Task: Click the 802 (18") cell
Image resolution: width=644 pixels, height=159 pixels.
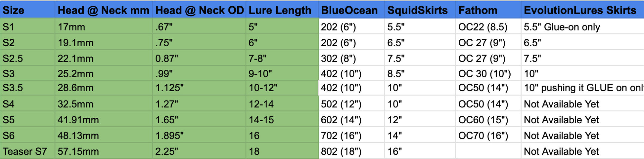Action: coord(351,151)
